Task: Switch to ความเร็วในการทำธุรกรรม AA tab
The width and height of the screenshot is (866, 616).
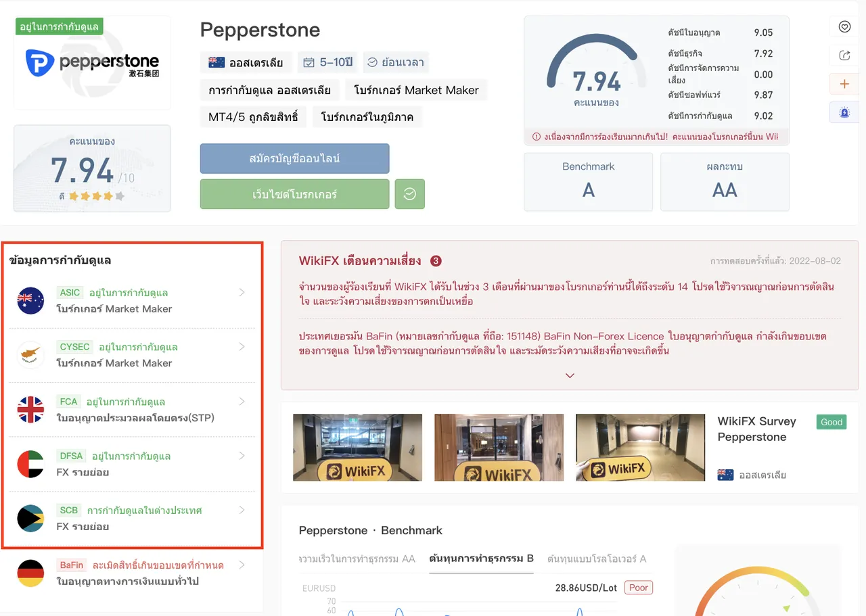Action: 357,559
